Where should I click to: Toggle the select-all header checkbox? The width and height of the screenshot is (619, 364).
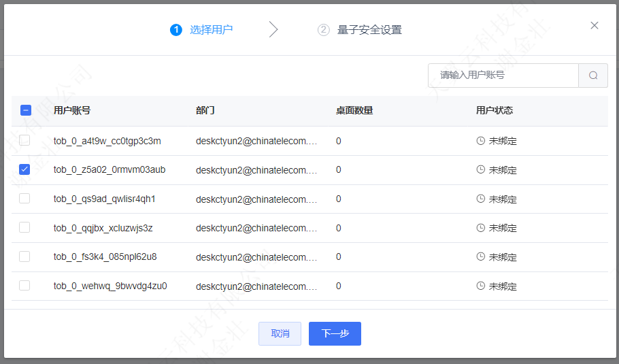pyautogui.click(x=25, y=110)
